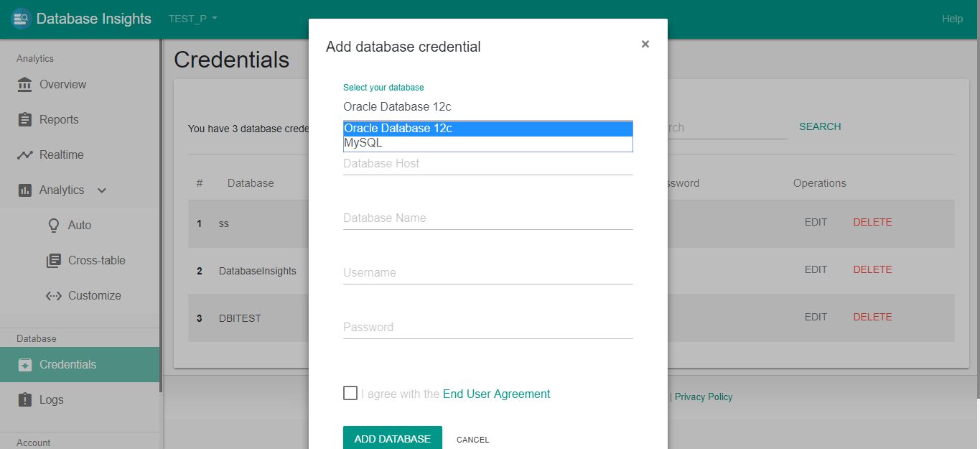
Task: Click the DBITEST table cell
Action: pyautogui.click(x=240, y=318)
